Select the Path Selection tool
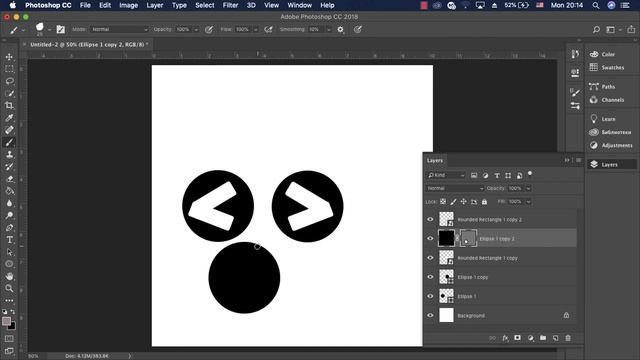640x360 pixels. [x=9, y=252]
